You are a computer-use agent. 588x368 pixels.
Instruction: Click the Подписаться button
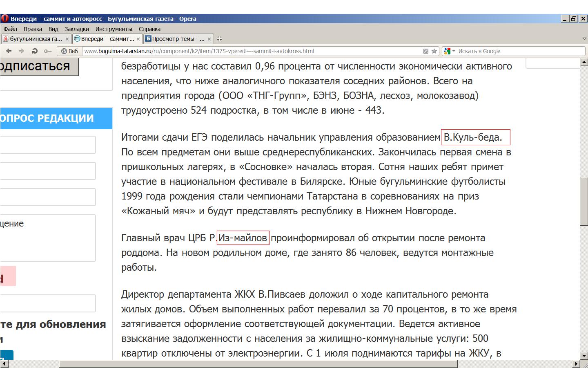point(39,66)
